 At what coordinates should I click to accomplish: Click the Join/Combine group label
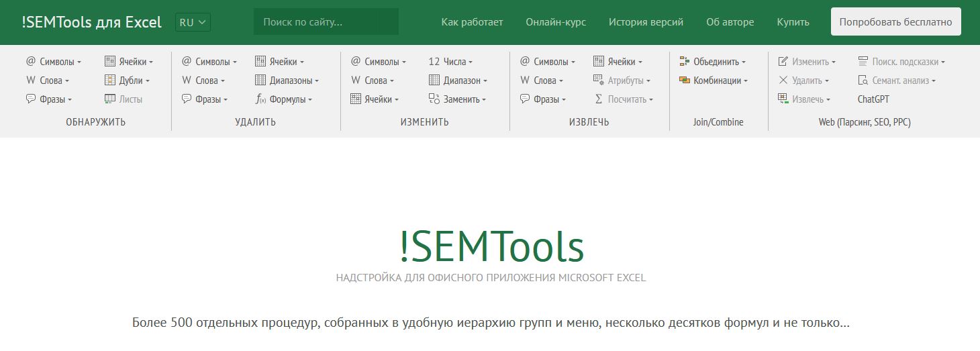718,122
